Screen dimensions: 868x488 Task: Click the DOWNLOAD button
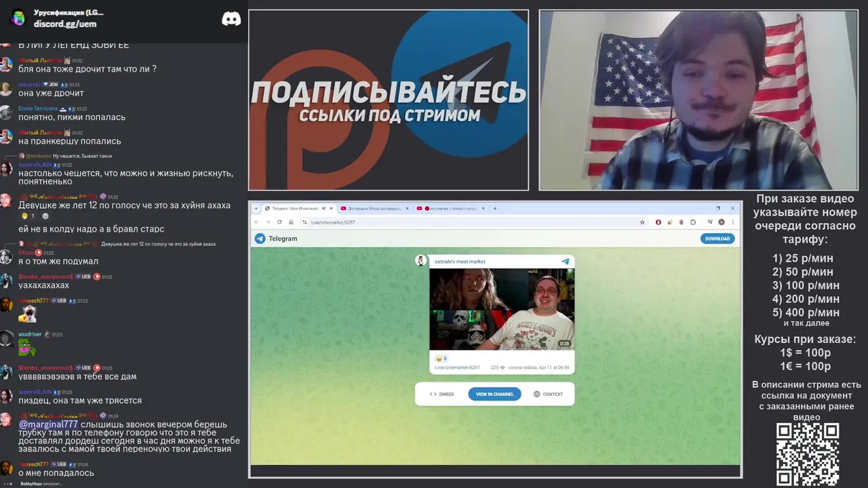(717, 239)
